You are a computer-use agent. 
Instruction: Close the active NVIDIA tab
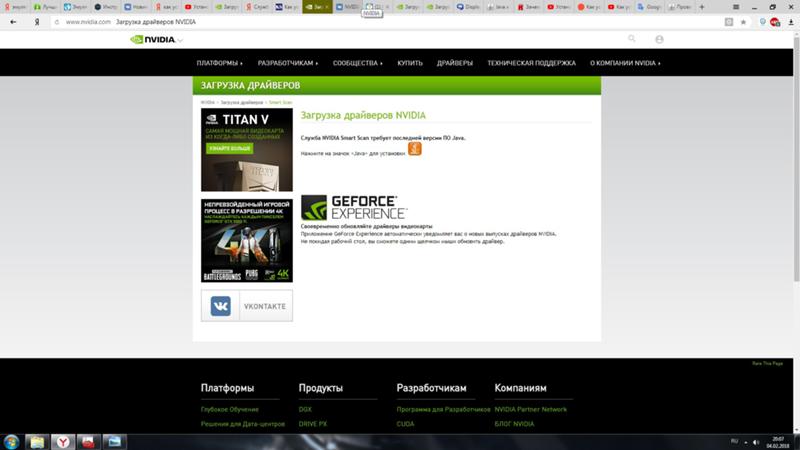(327, 7)
